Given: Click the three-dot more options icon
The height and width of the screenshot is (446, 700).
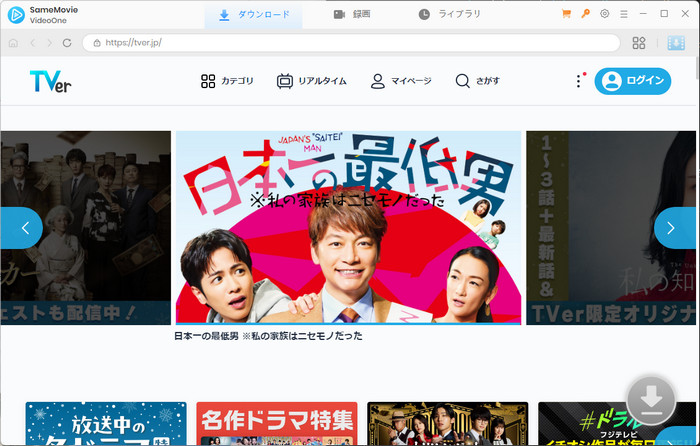Looking at the screenshot, I should pos(579,81).
